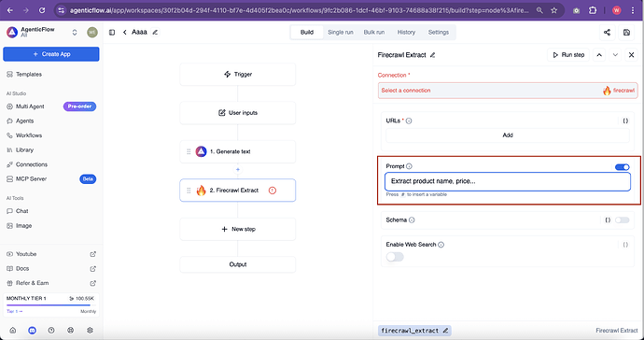The height and width of the screenshot is (340, 644).
Task: Expand the AgenticFlow workspace switcher
Action: click(75, 32)
